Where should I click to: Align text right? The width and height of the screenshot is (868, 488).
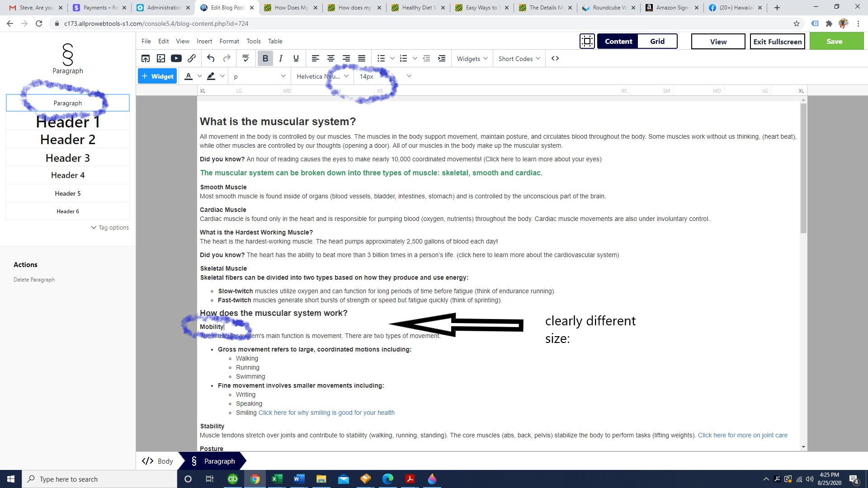(346, 58)
